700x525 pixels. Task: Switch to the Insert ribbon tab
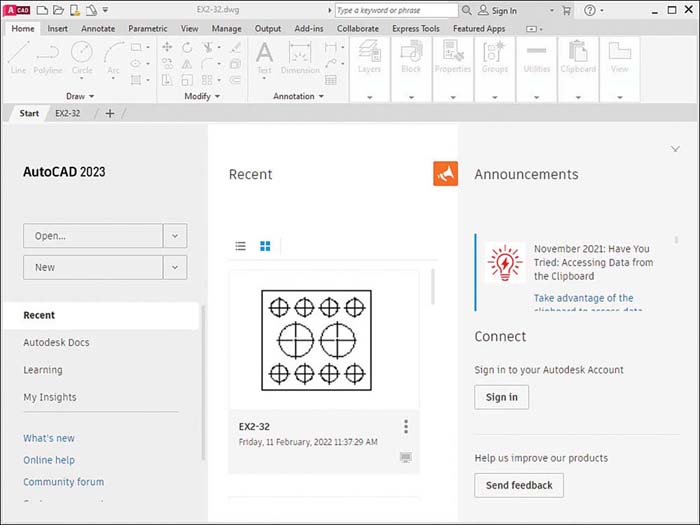pyautogui.click(x=58, y=29)
